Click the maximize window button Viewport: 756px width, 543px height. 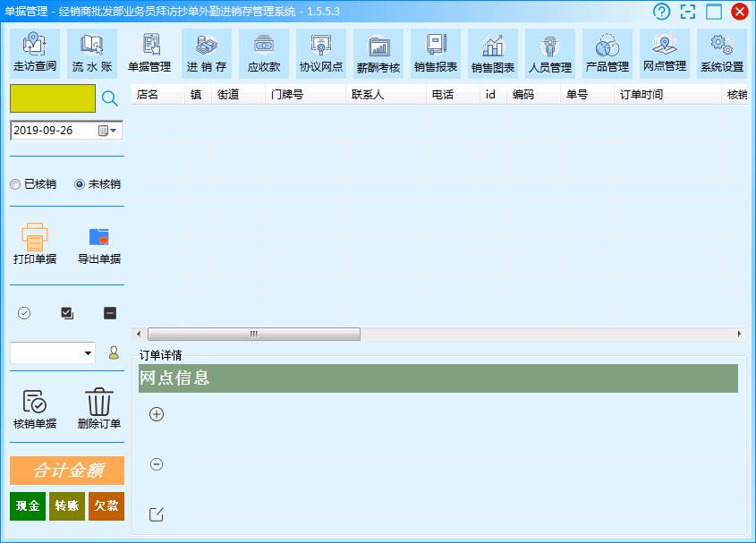coord(714,11)
